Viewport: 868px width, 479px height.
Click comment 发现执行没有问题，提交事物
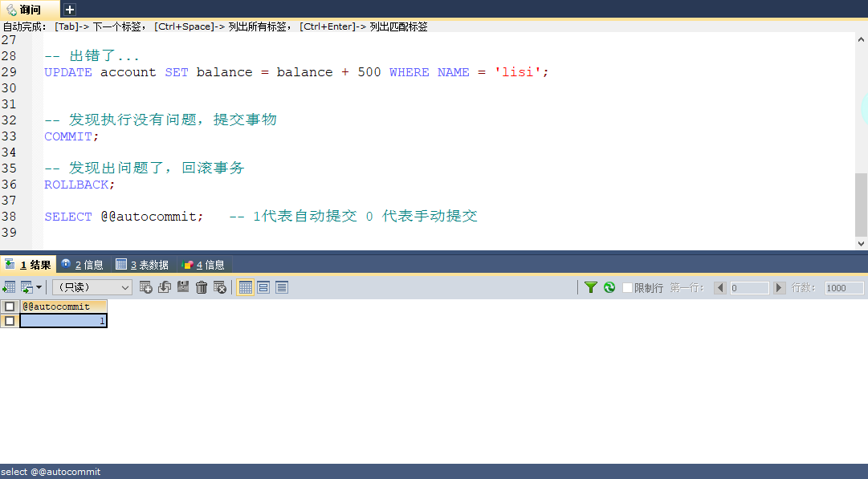pyautogui.click(x=161, y=120)
